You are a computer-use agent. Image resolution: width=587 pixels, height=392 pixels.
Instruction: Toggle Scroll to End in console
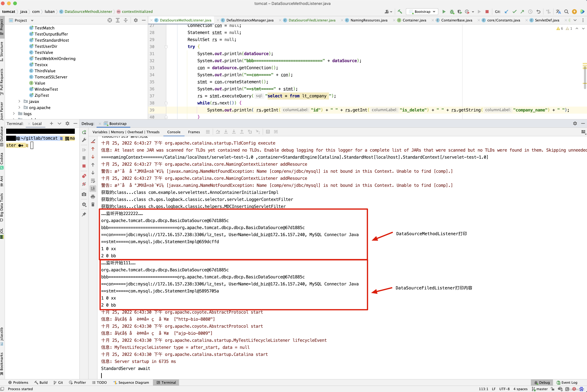[x=93, y=188]
